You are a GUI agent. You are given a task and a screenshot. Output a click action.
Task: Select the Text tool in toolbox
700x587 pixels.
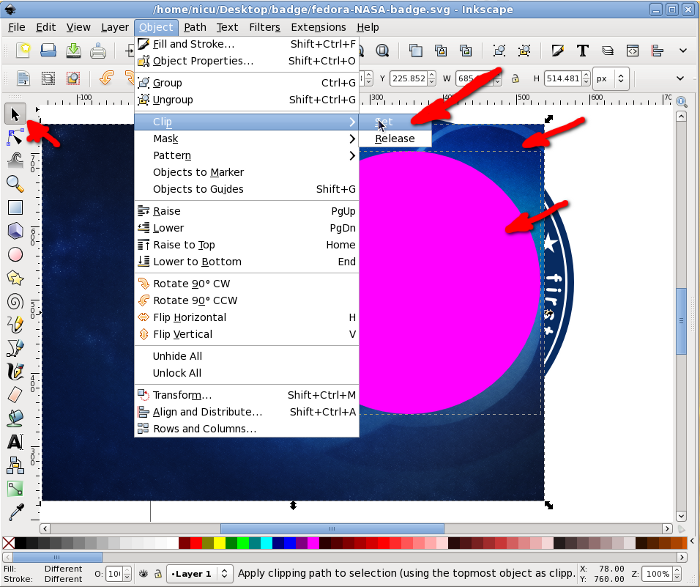(x=15, y=442)
